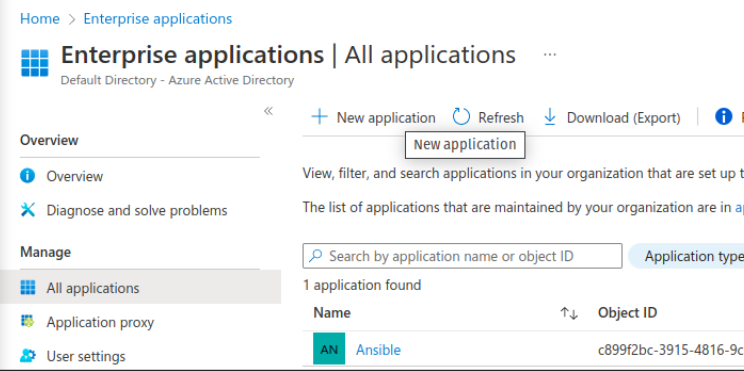Collapse the sidebar with double chevron
The width and height of the screenshot is (744, 371).
[268, 111]
